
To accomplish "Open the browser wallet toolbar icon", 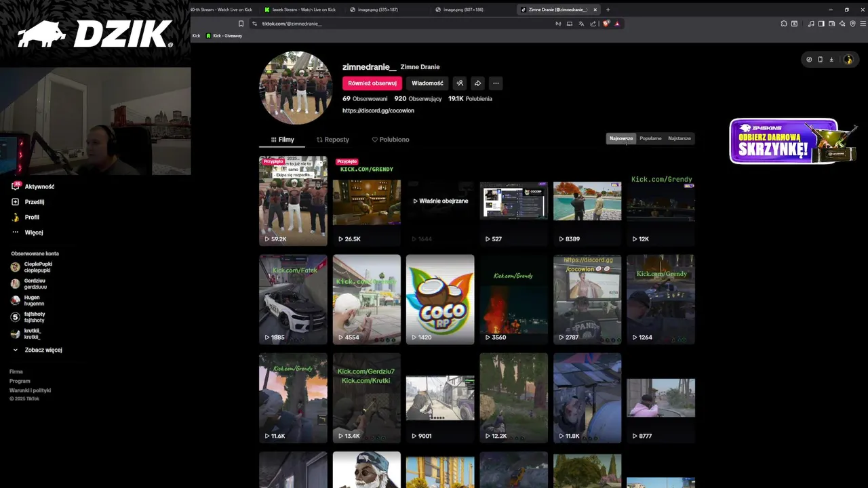I will (832, 24).
